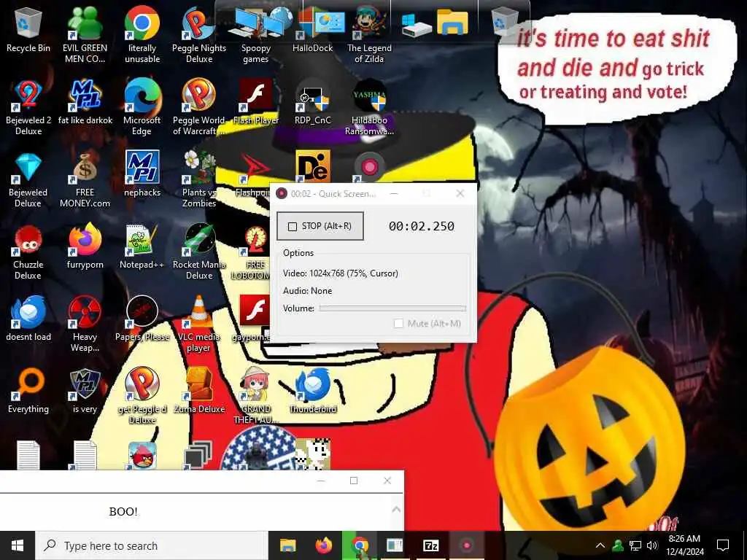
Task: Open 'fat like darkok' shortcut
Action: pos(85,102)
